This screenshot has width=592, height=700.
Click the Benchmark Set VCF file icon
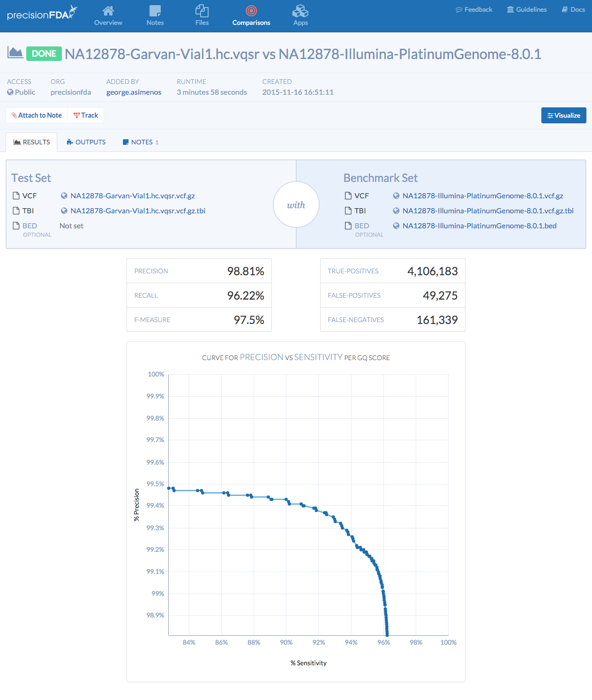pyautogui.click(x=348, y=196)
